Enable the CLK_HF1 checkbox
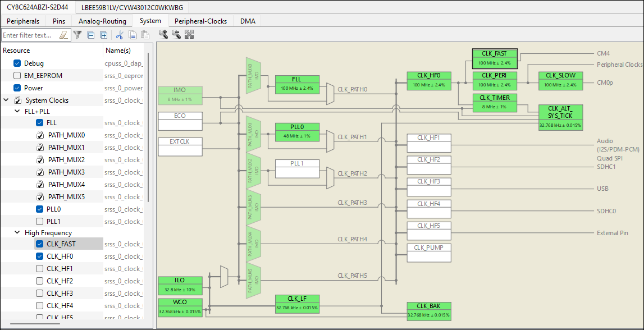644x330 pixels. (39, 269)
